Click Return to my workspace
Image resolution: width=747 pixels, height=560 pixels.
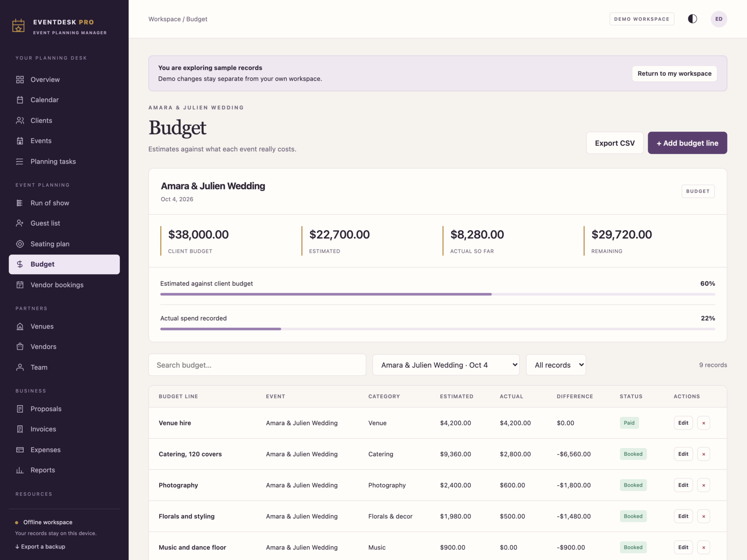click(674, 73)
